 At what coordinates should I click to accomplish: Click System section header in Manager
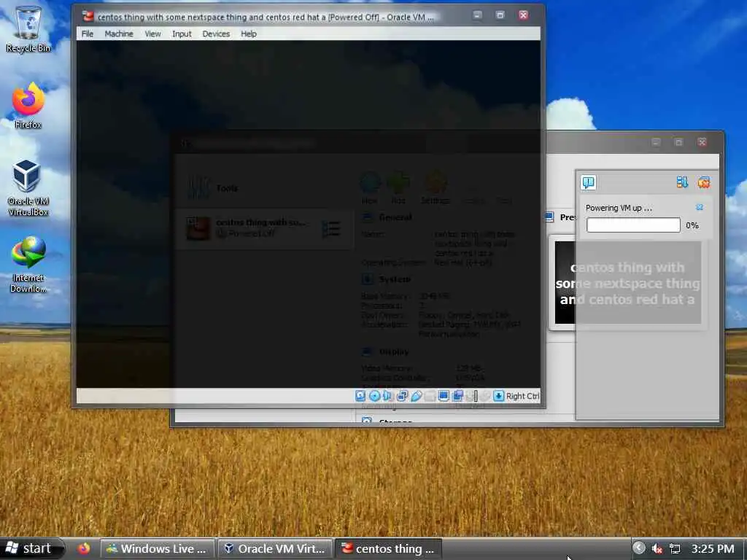395,279
